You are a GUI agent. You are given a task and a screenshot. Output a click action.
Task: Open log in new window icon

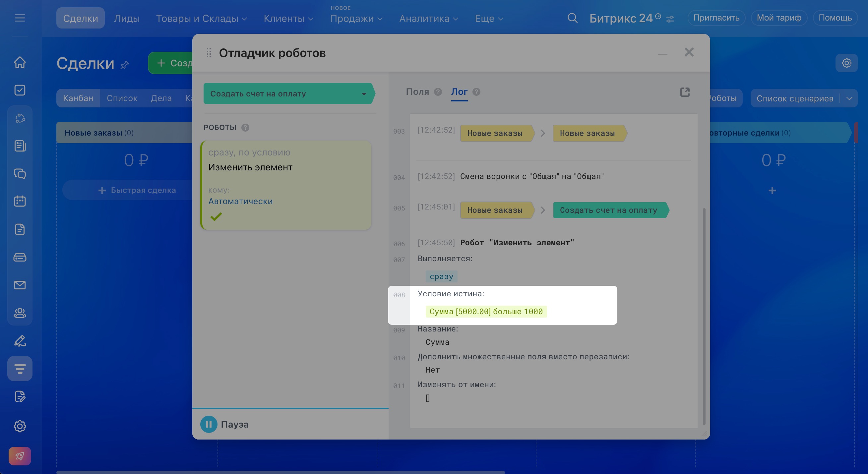(x=685, y=92)
